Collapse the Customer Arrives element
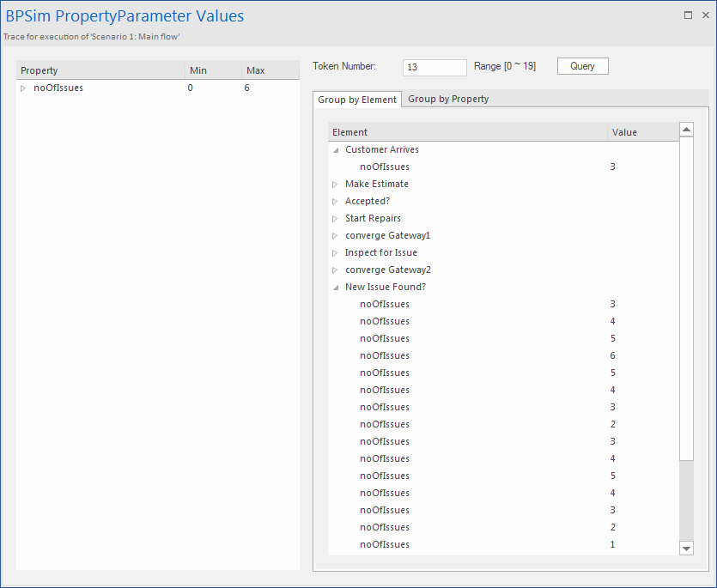Screen dimensions: 717x588 pos(335,149)
